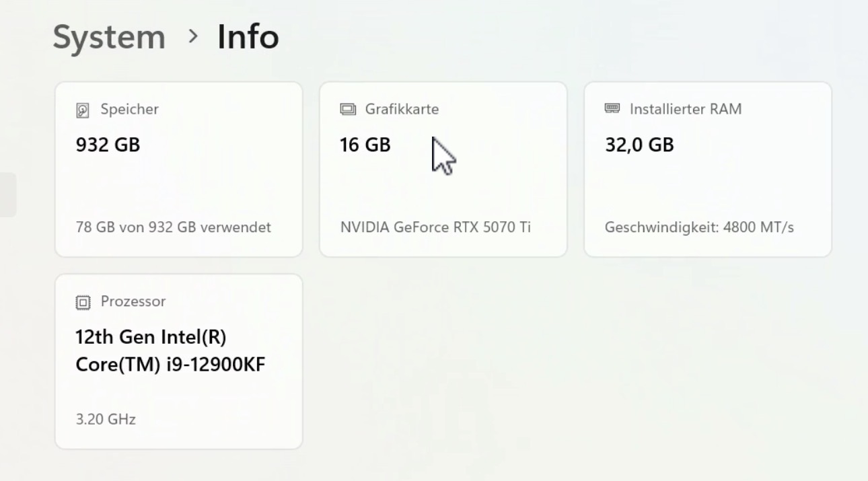
Task: Click the Grafikkarte graphics card icon
Action: [347, 109]
